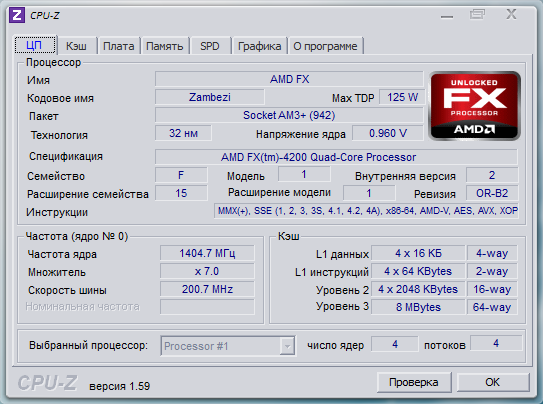
Task: Click the OK button
Action: [x=492, y=382]
